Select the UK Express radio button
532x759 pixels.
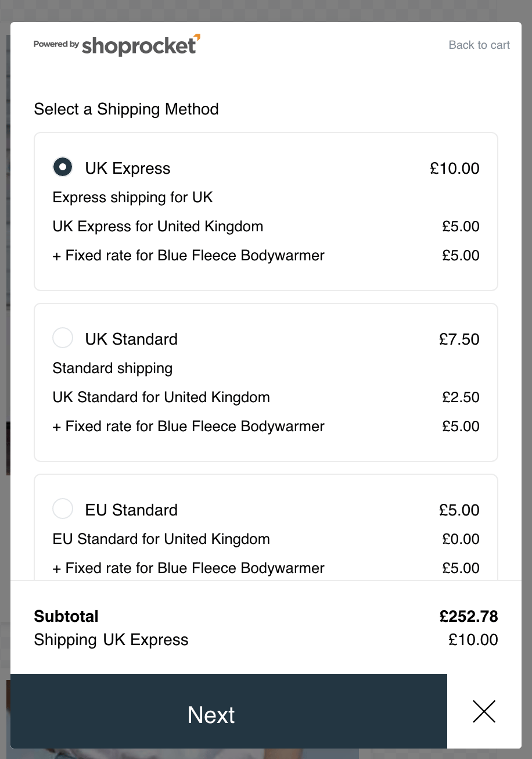(x=63, y=167)
